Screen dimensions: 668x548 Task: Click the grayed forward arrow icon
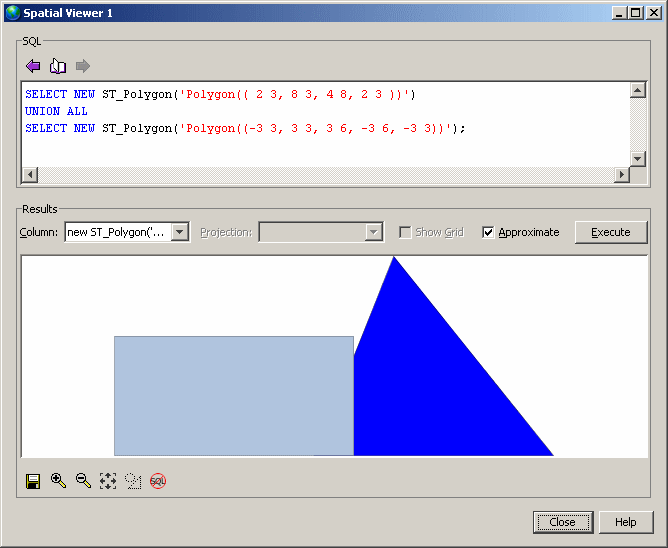click(83, 66)
